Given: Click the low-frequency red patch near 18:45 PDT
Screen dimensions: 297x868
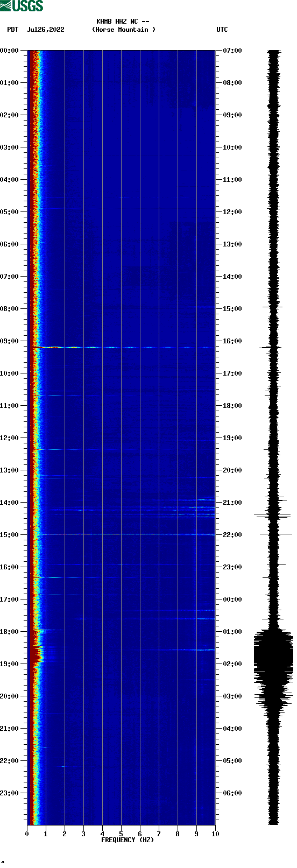Looking at the screenshot, I should point(37,654).
